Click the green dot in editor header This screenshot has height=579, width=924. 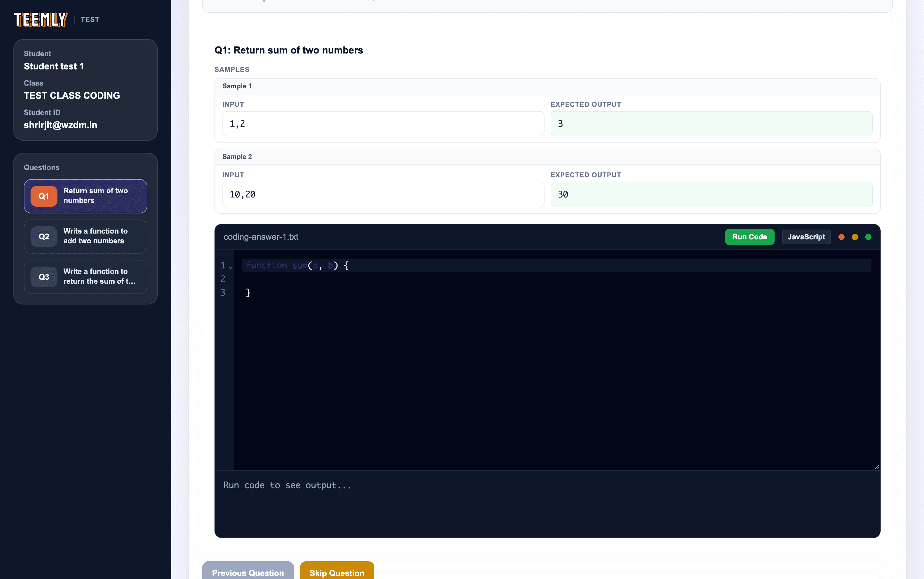click(x=868, y=237)
